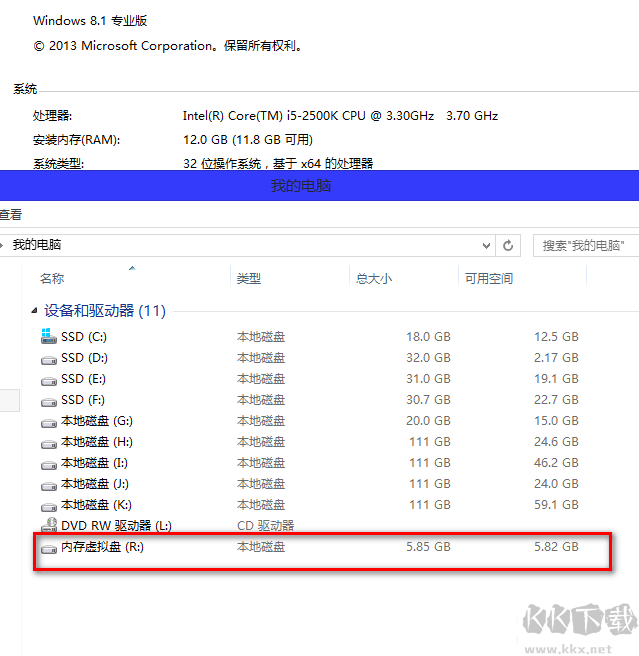Sort by the 总大小 column header
Image resolution: width=639 pixels, height=656 pixels.
point(374,279)
